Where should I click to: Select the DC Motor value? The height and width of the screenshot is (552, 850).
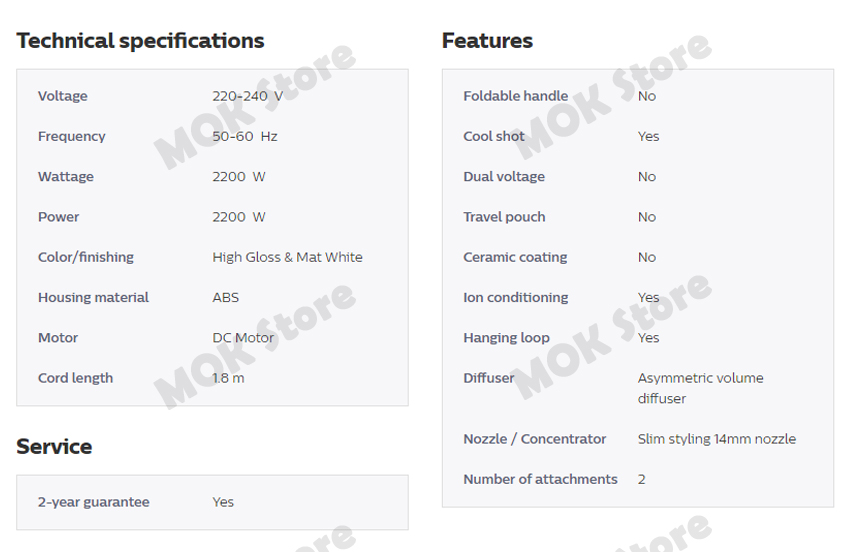point(243,338)
